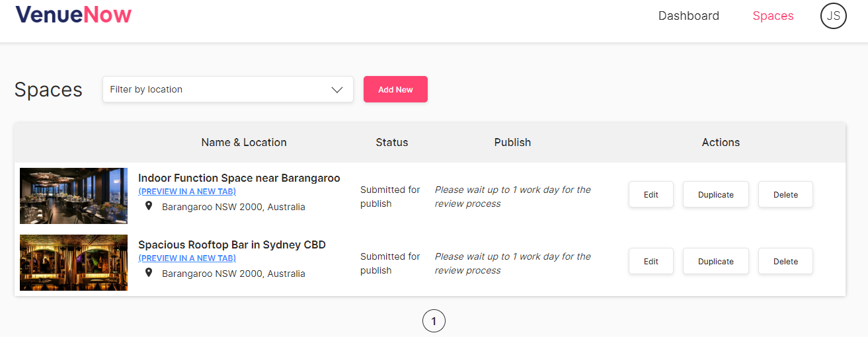Click location pin icon for Indoor Function Space
Screen dimensions: 868x337
coord(149,206)
